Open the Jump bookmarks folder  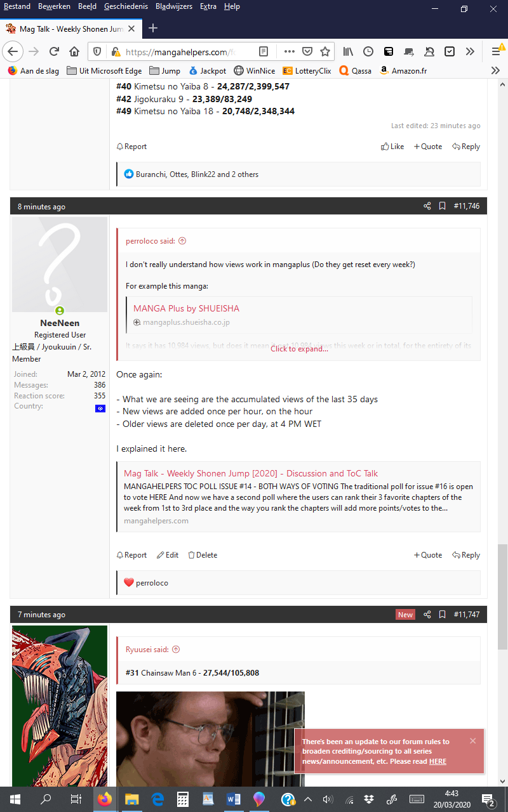165,71
